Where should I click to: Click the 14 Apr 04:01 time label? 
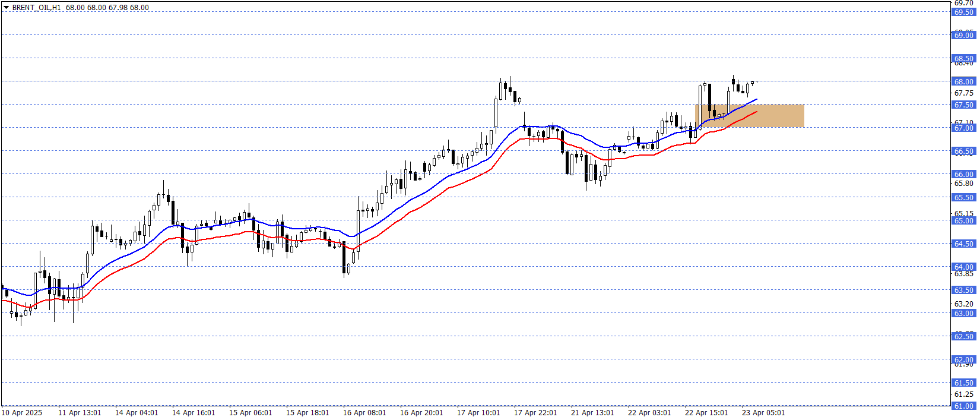pyautogui.click(x=137, y=413)
